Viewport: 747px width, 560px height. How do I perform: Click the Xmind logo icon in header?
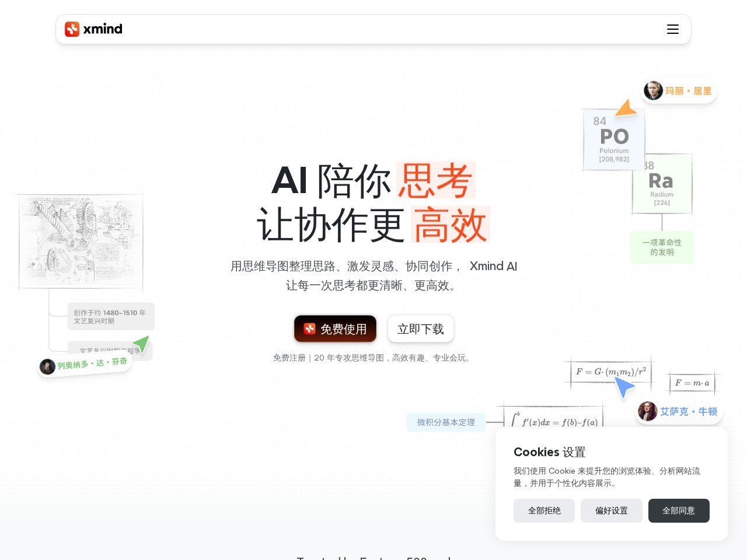pos(72,29)
